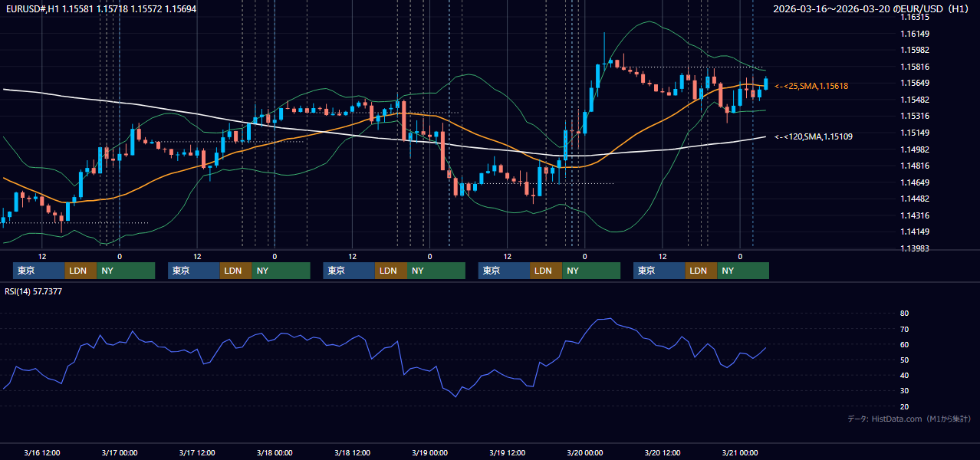Select the 3/20 00:00 date label
The image size is (980, 460).
[584, 452]
